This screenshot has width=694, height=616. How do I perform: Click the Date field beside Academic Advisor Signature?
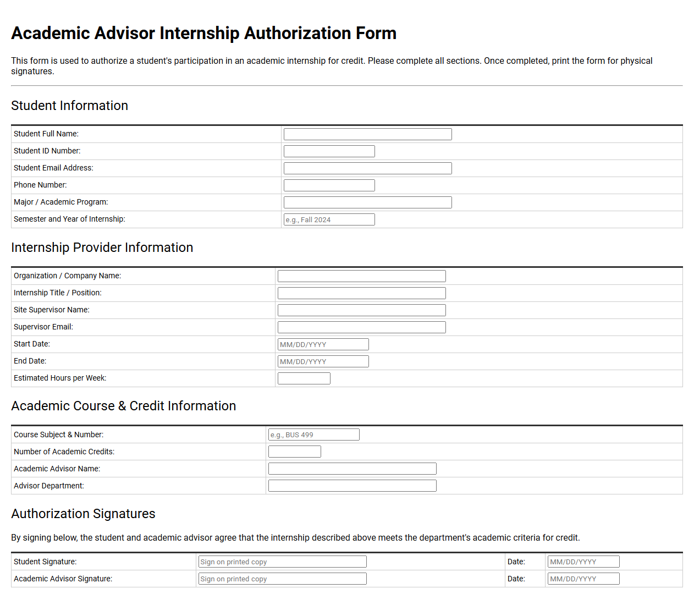(583, 579)
